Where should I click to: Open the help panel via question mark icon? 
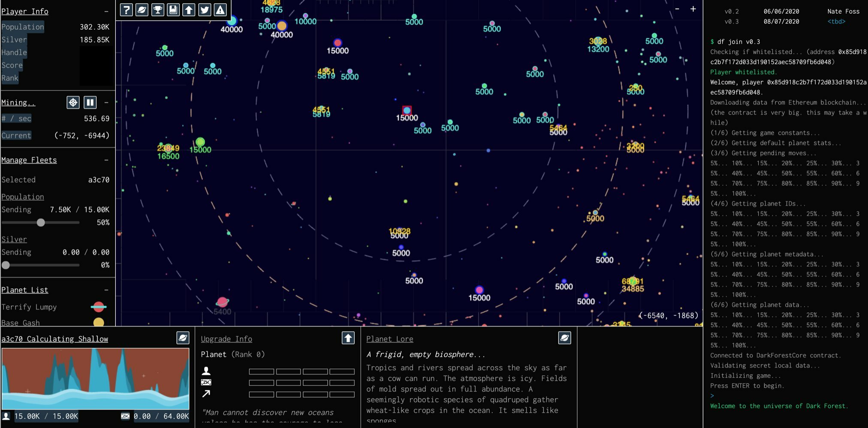[126, 9]
